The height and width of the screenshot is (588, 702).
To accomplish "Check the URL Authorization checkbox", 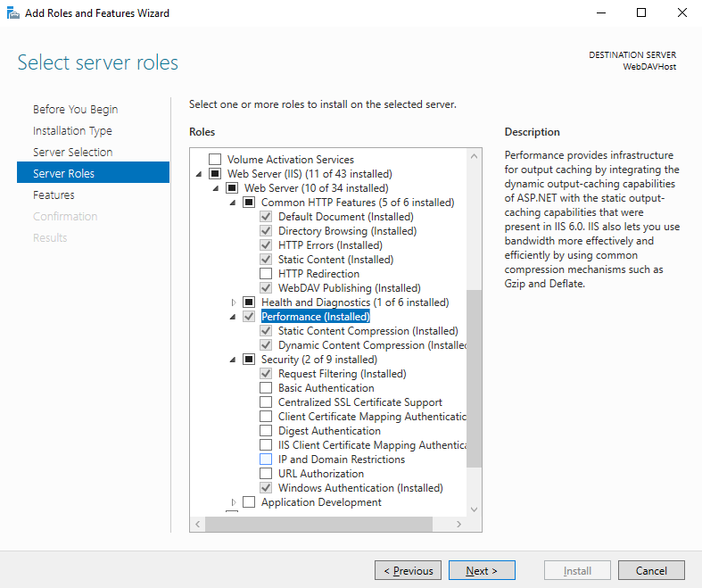I will click(x=266, y=474).
